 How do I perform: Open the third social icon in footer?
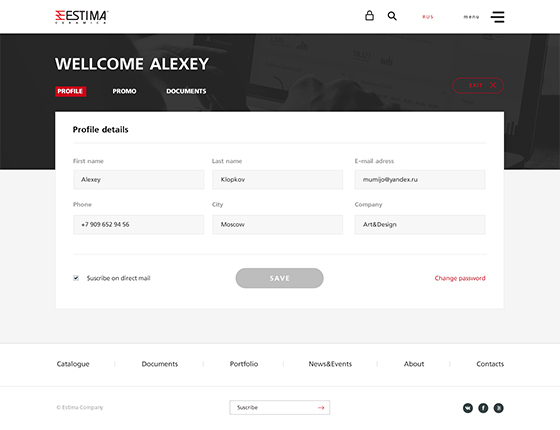pyautogui.click(x=499, y=408)
